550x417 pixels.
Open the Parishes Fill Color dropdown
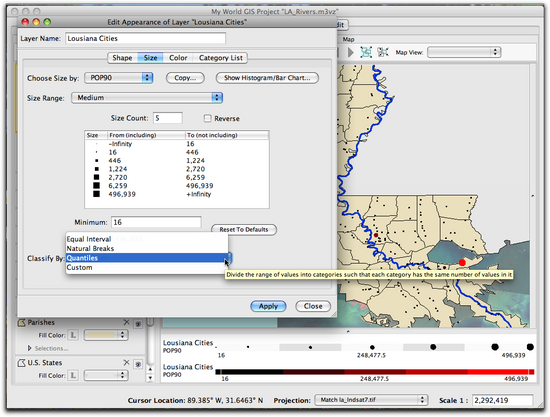pos(106,335)
